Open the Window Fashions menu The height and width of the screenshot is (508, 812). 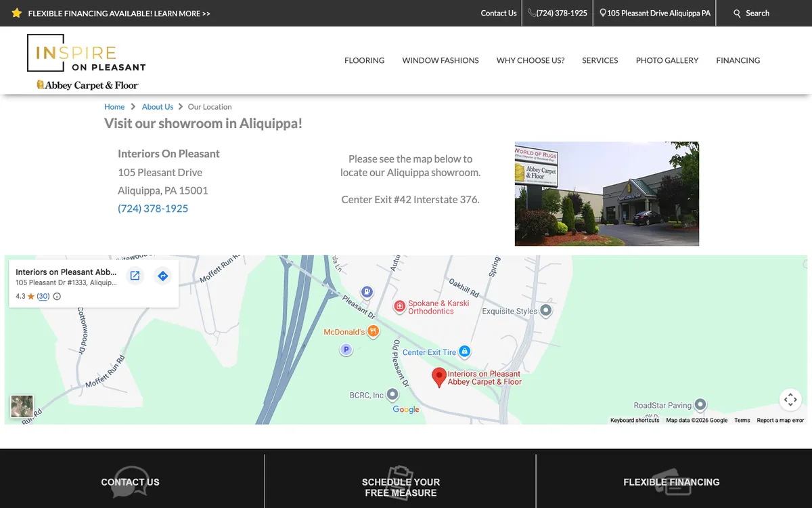coord(441,60)
